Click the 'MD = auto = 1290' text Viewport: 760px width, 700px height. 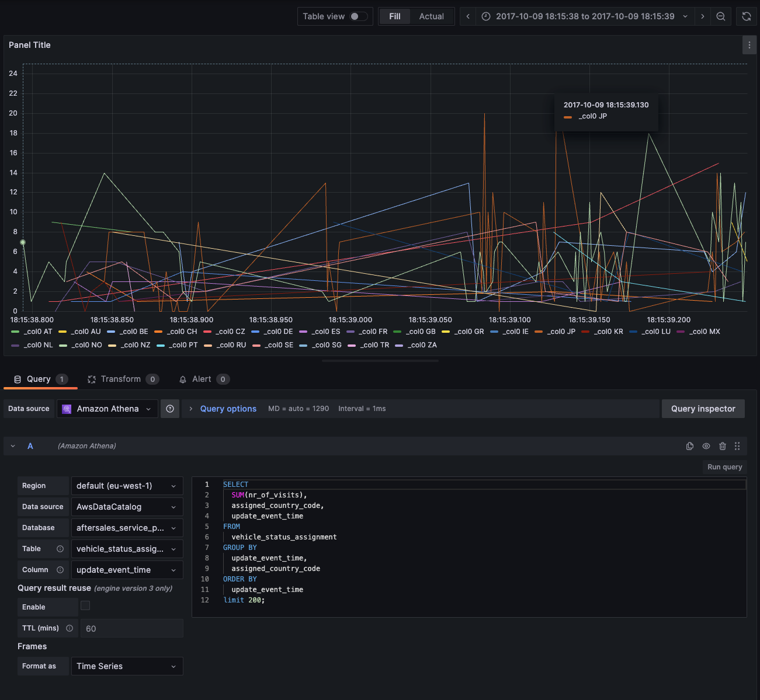coord(299,409)
